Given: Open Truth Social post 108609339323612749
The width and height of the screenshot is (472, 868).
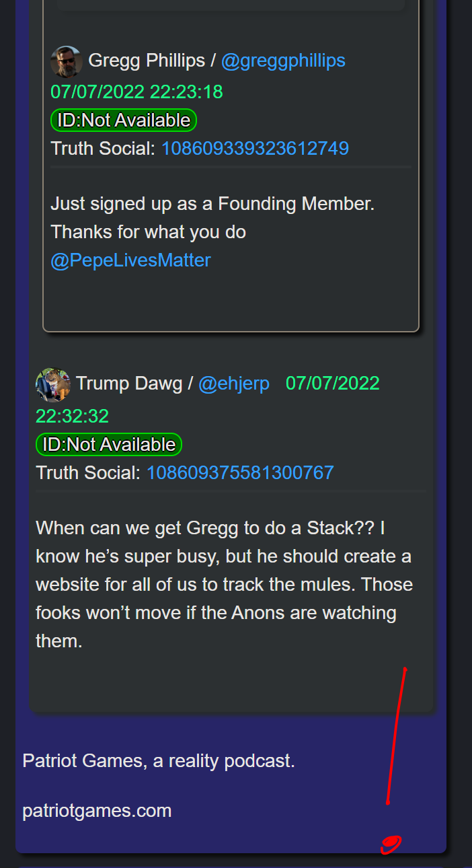Looking at the screenshot, I should (x=255, y=148).
